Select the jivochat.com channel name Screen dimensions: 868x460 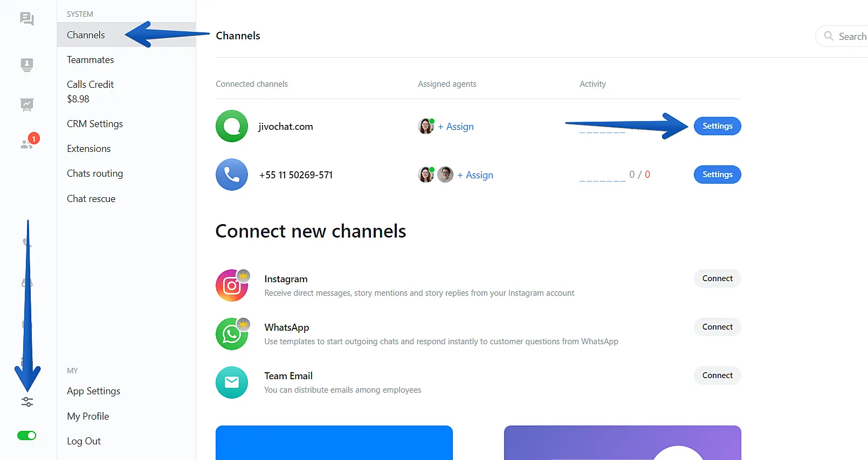pyautogui.click(x=286, y=127)
